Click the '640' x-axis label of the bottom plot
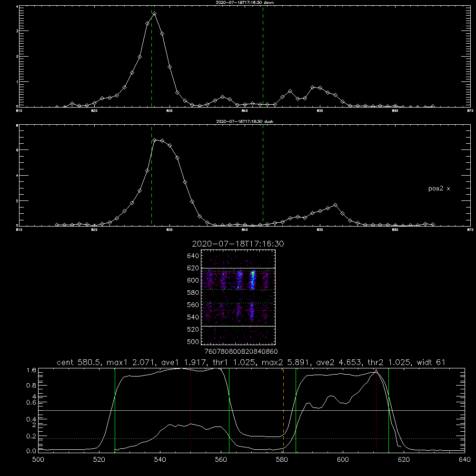Image resolution: width=476 pixels, height=476 pixels. pos(465,460)
